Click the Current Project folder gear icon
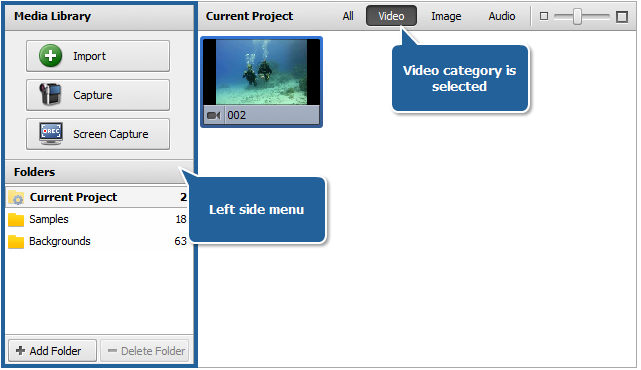The height and width of the screenshot is (370, 641). coord(16,197)
